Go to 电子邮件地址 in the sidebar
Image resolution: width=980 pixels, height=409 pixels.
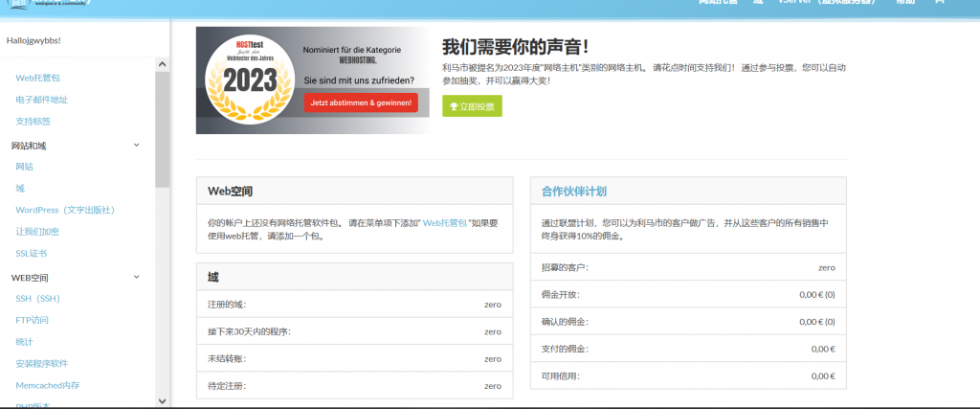(x=42, y=100)
